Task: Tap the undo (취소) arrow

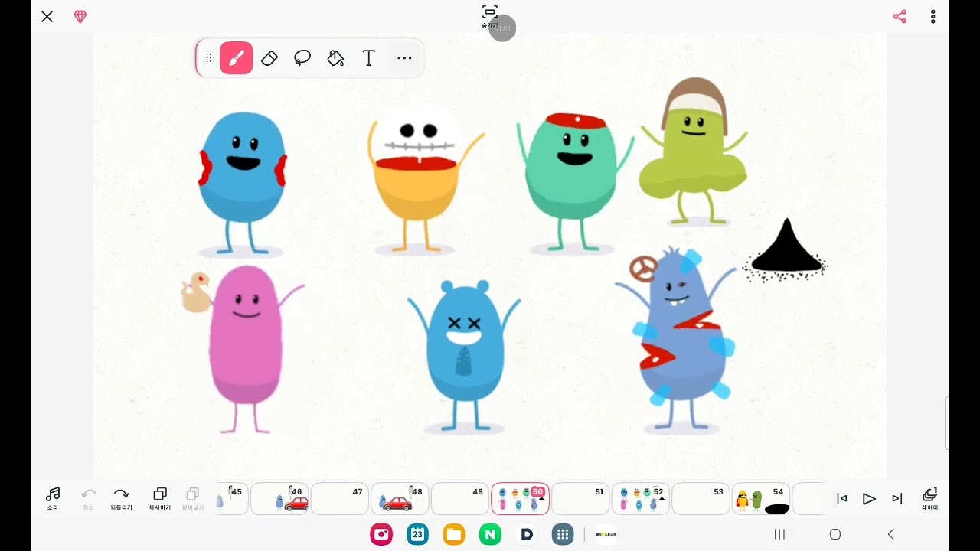Action: (x=89, y=498)
